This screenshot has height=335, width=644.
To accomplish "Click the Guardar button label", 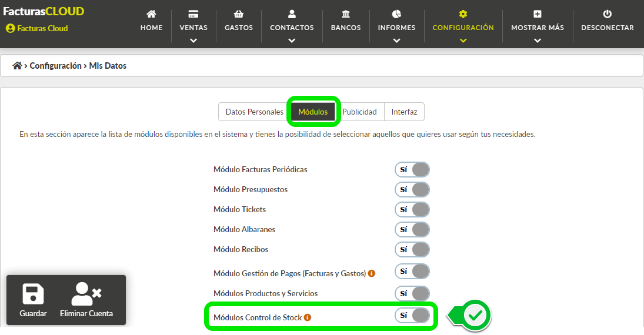I will [33, 313].
